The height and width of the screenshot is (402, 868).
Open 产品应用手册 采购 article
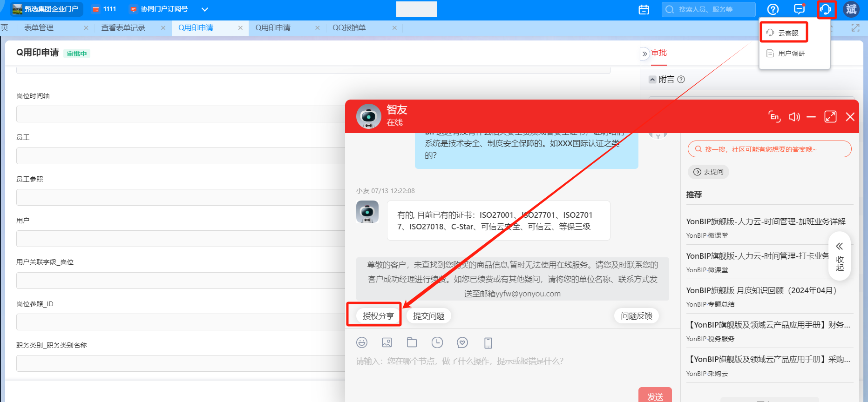768,359
